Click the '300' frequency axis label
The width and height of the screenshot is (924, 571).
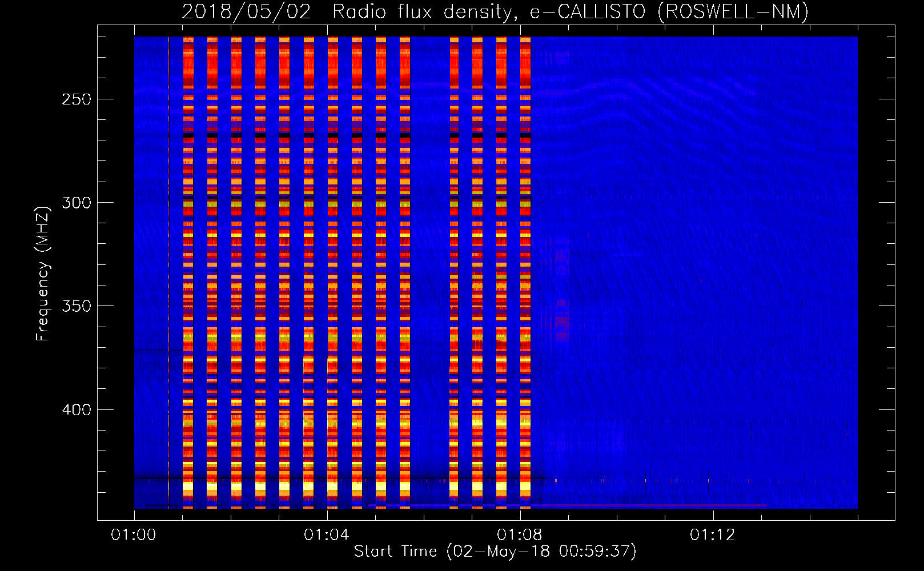pos(77,203)
